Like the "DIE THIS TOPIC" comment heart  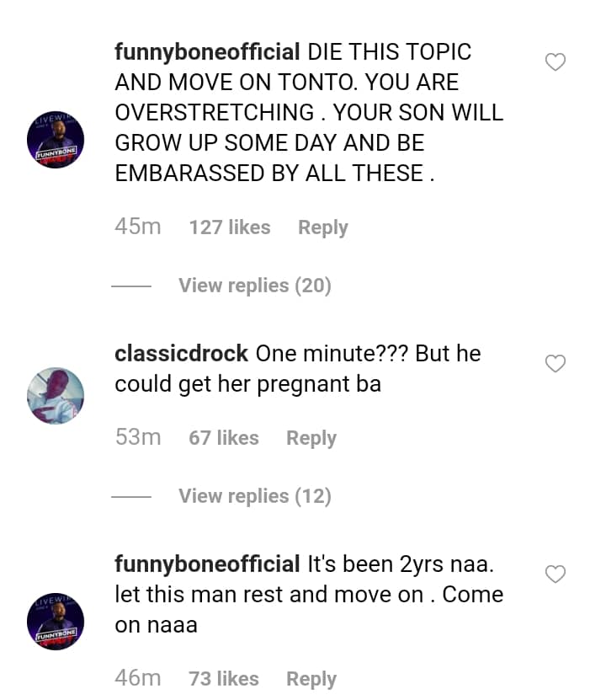[x=555, y=61]
